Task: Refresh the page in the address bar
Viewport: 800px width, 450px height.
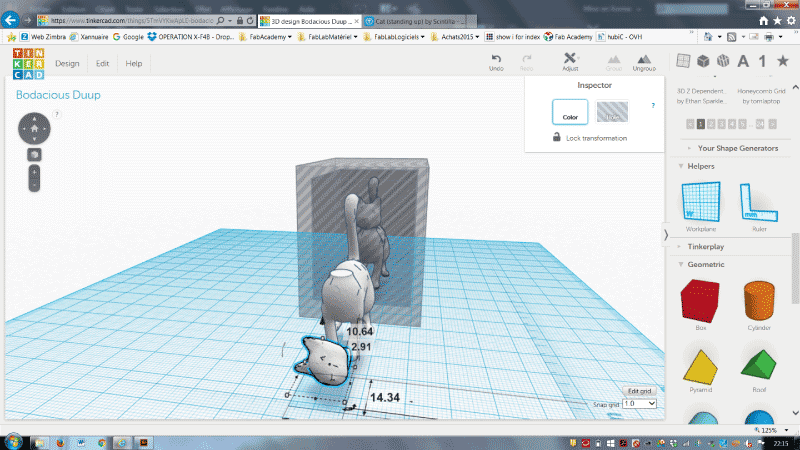Action: [250, 21]
